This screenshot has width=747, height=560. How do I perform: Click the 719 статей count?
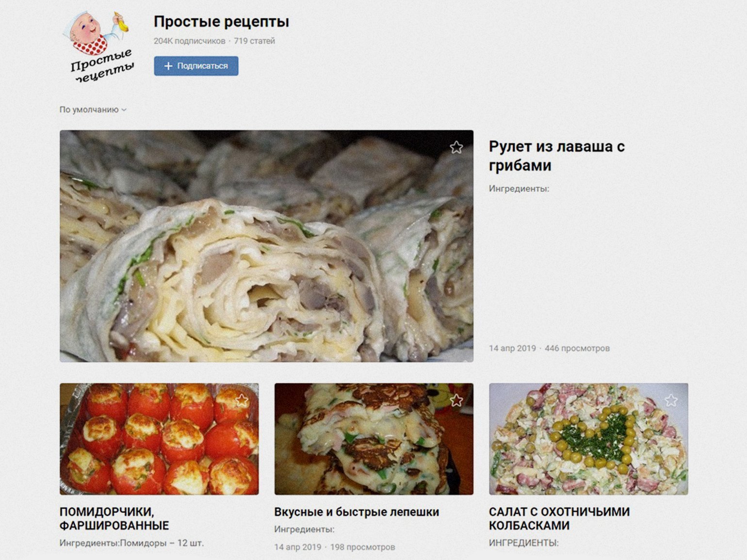[254, 41]
